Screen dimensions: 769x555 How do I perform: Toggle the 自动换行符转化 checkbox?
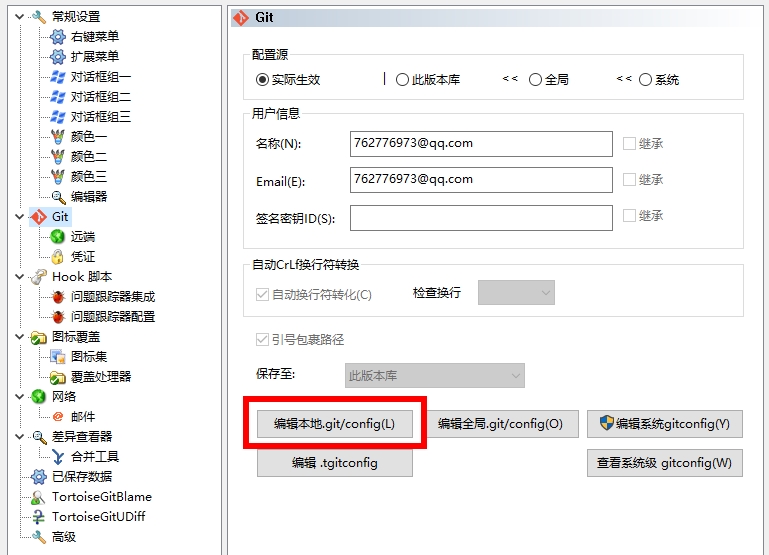pyautogui.click(x=262, y=294)
